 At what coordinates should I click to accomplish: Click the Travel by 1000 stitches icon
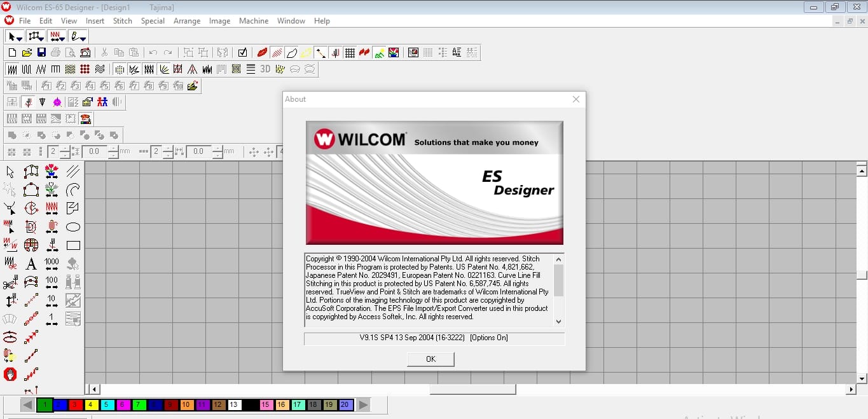click(x=52, y=263)
